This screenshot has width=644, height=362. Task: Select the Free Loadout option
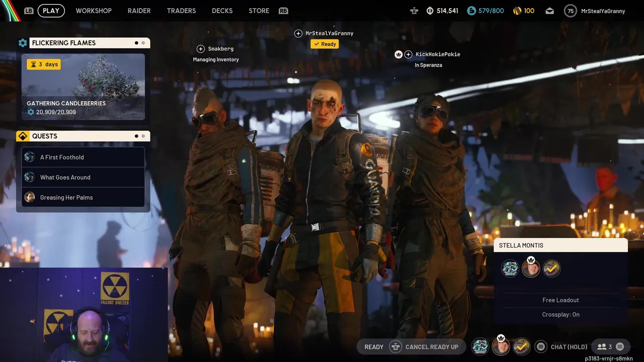tap(560, 300)
